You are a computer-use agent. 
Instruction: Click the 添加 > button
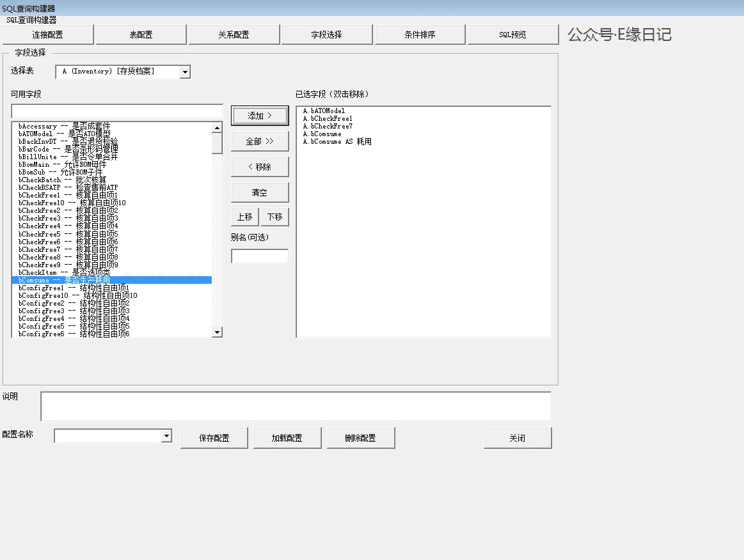pyautogui.click(x=260, y=116)
